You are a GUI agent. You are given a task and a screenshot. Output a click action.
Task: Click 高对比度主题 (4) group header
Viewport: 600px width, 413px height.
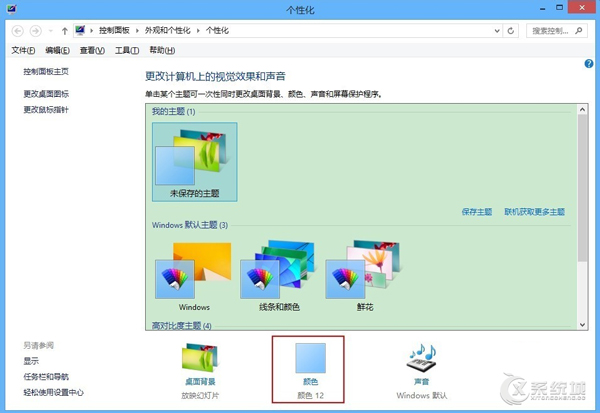click(181, 326)
